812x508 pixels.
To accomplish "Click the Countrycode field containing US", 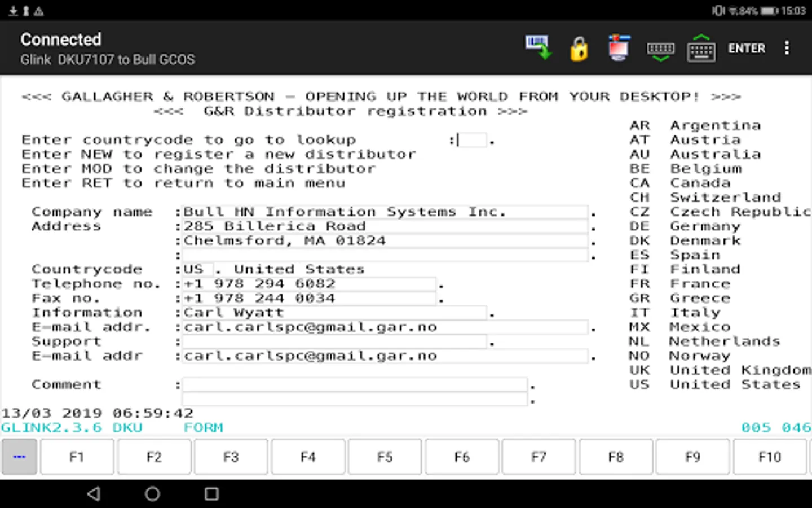I will [197, 270].
